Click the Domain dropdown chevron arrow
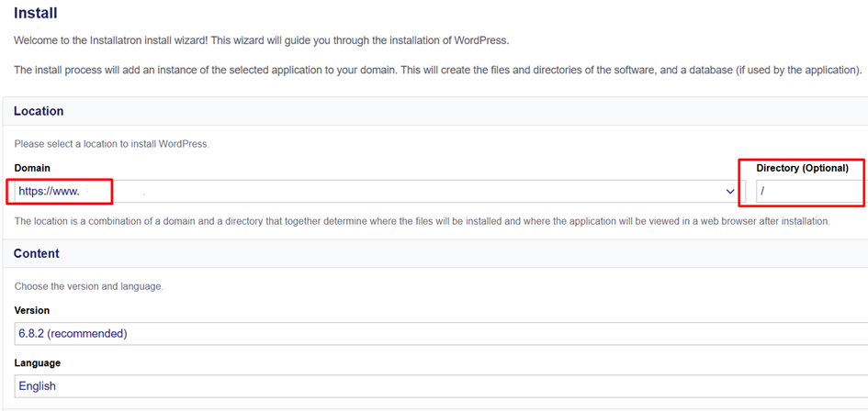Image resolution: width=868 pixels, height=411 pixels. (x=730, y=192)
